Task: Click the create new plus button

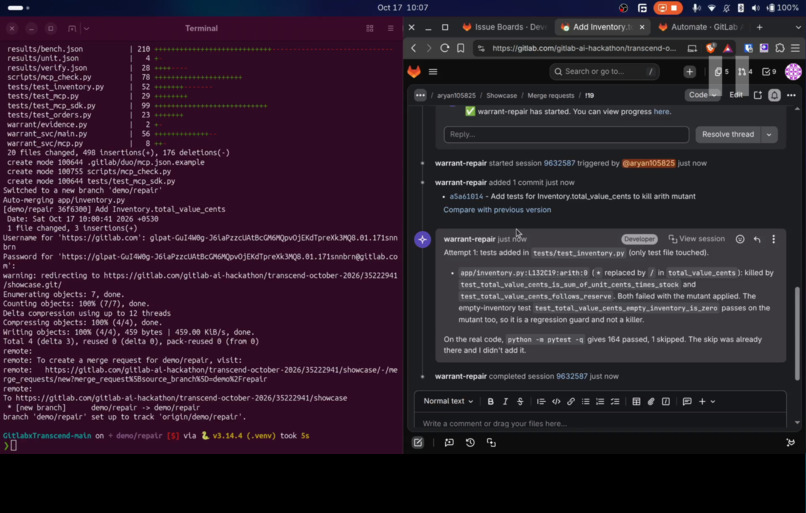Action: coord(689,72)
